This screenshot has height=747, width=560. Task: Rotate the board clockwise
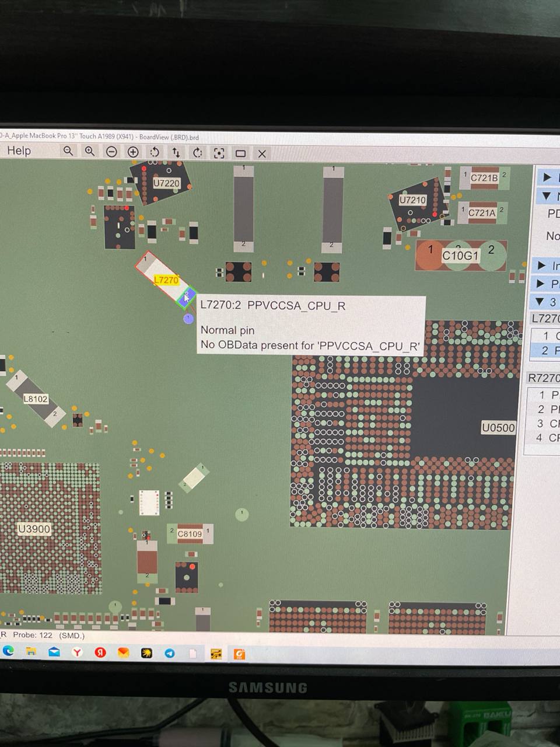click(198, 152)
